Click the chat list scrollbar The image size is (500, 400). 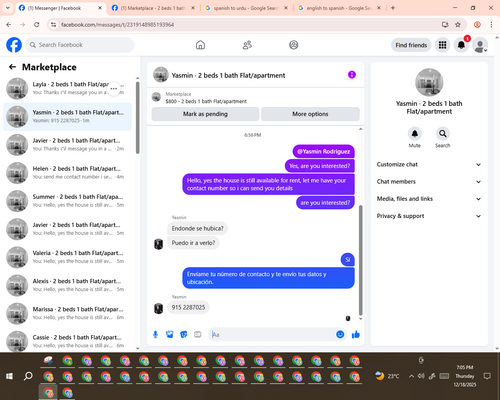[137, 117]
